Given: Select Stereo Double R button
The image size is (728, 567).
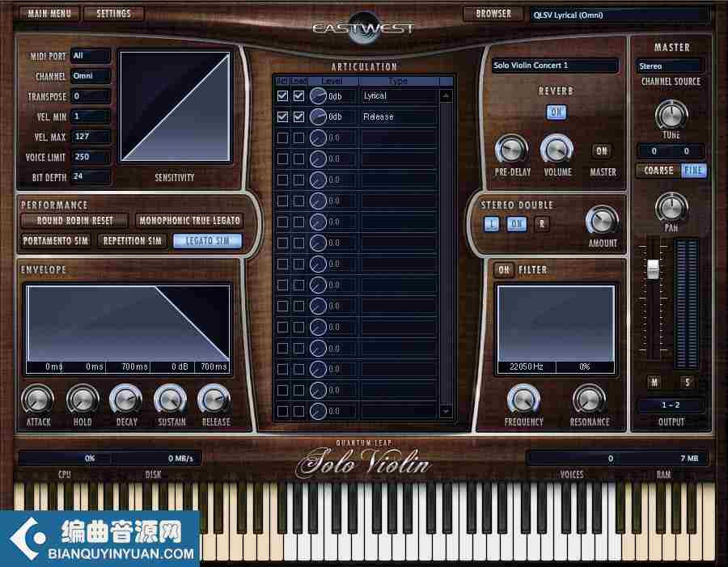Looking at the screenshot, I should 541,224.
